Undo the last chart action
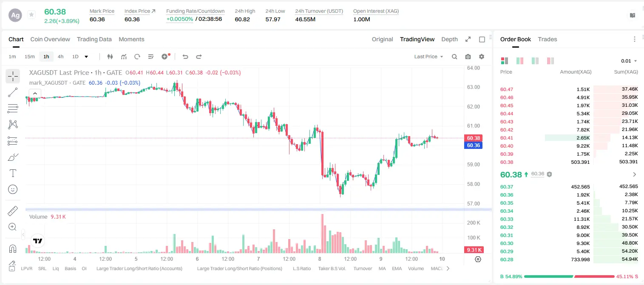644x285 pixels. tap(185, 57)
